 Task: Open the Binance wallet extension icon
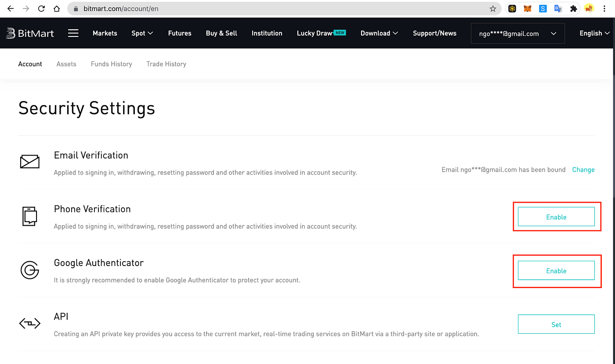512,8
